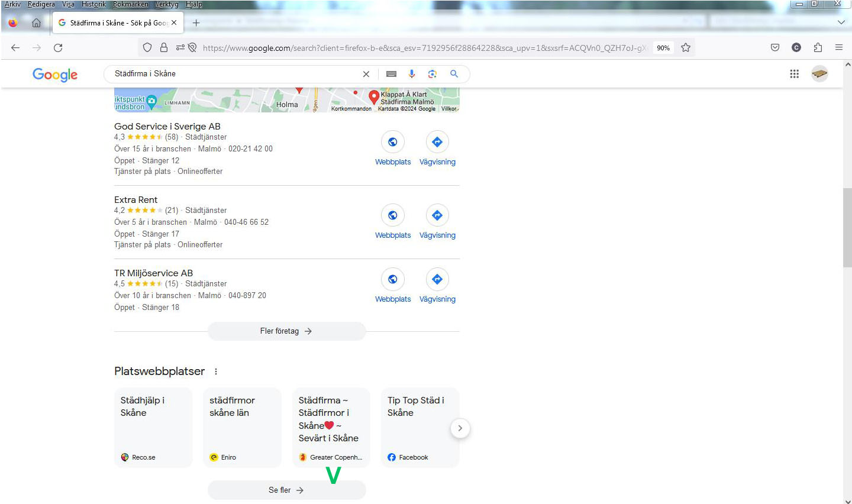Submit search with magnifier icon
The height and width of the screenshot is (504, 852).
(454, 74)
